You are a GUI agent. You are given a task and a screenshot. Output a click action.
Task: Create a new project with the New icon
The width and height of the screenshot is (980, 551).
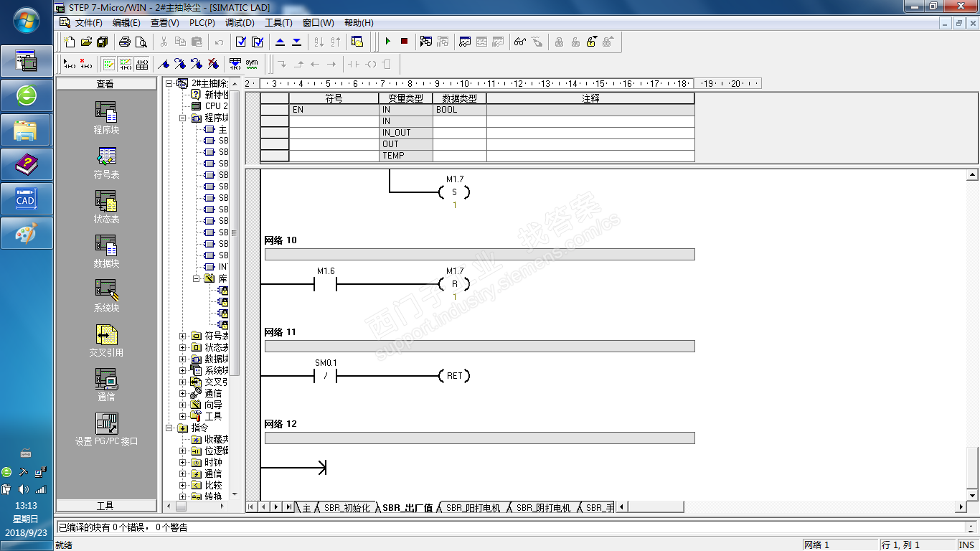69,42
